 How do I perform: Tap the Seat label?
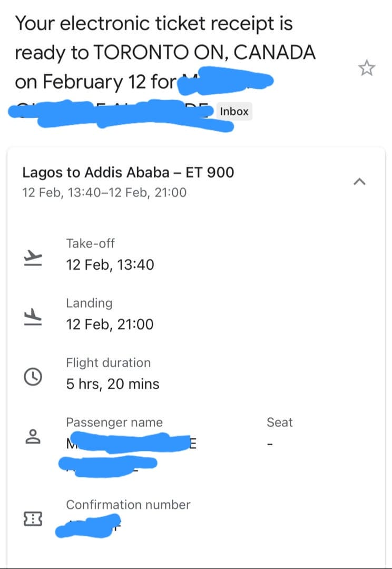[279, 422]
